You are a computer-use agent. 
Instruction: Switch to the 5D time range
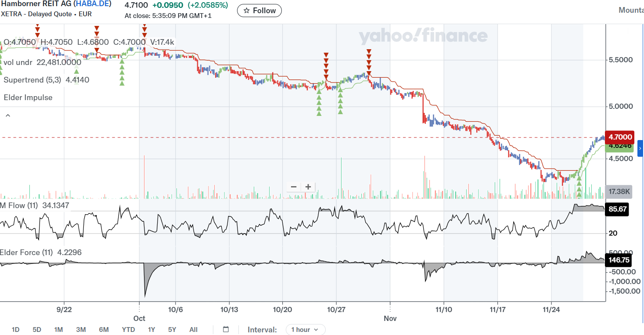click(37, 329)
